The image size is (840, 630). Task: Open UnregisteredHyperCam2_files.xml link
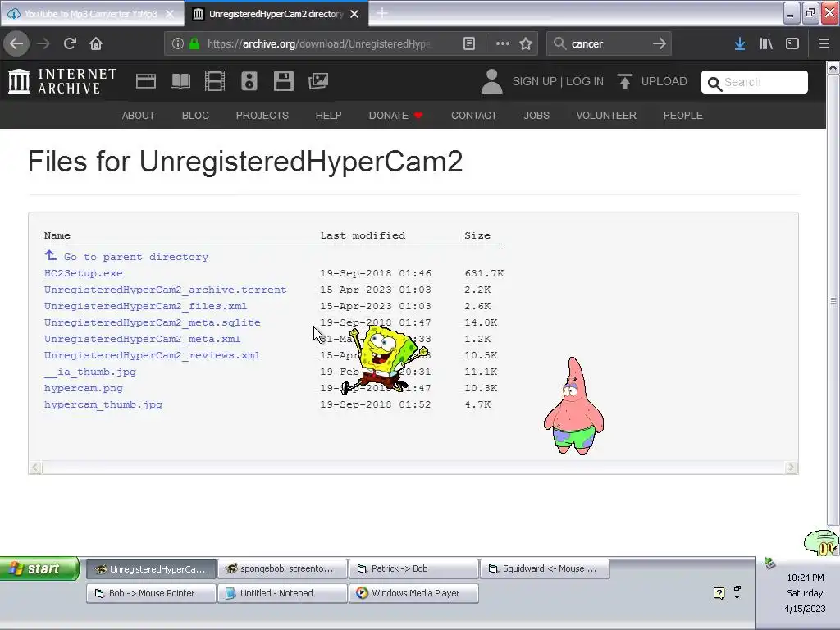pos(145,306)
